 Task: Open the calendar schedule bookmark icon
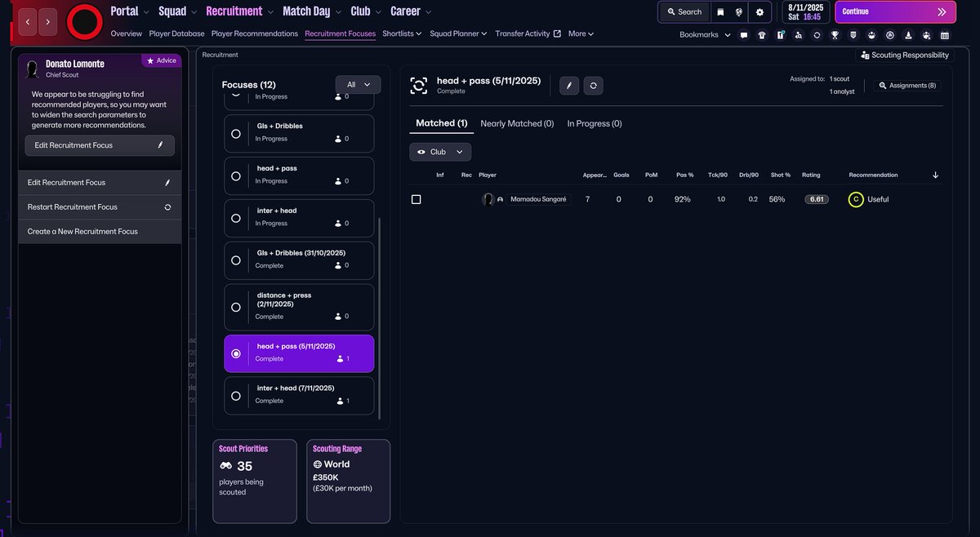[945, 35]
